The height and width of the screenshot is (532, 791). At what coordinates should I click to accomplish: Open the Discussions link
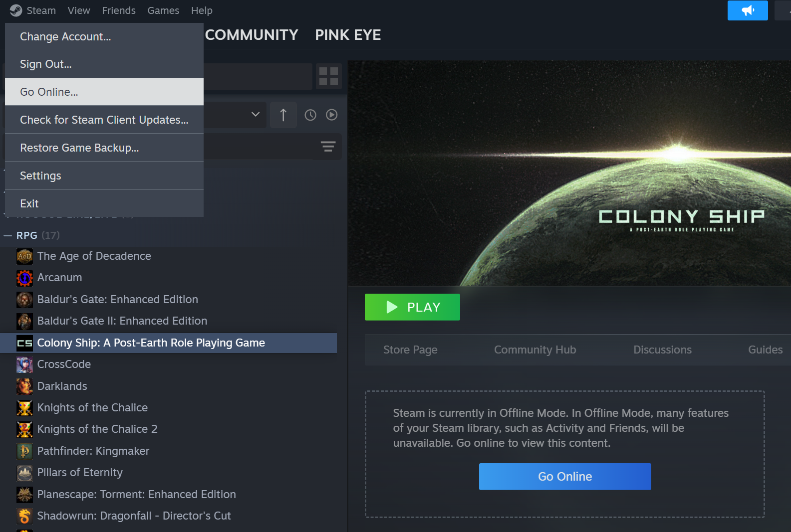pyautogui.click(x=662, y=350)
